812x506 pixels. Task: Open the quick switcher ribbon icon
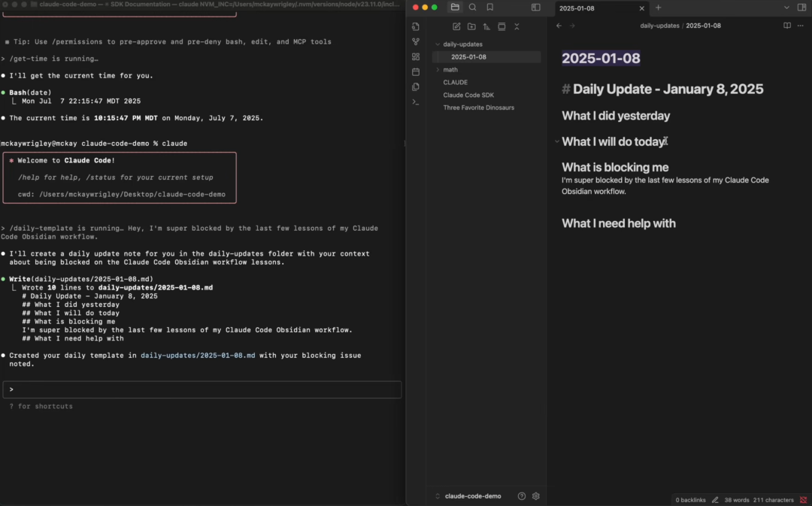click(415, 26)
